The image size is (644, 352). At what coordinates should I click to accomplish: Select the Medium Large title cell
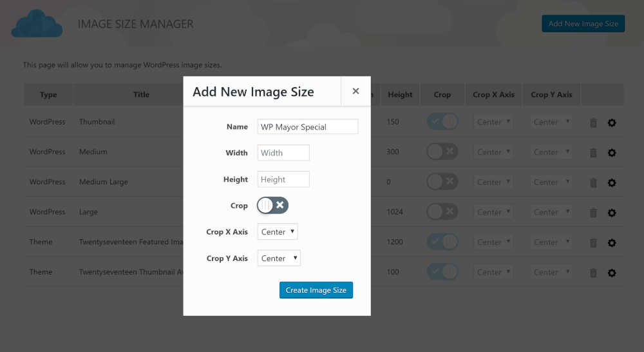coord(104,182)
